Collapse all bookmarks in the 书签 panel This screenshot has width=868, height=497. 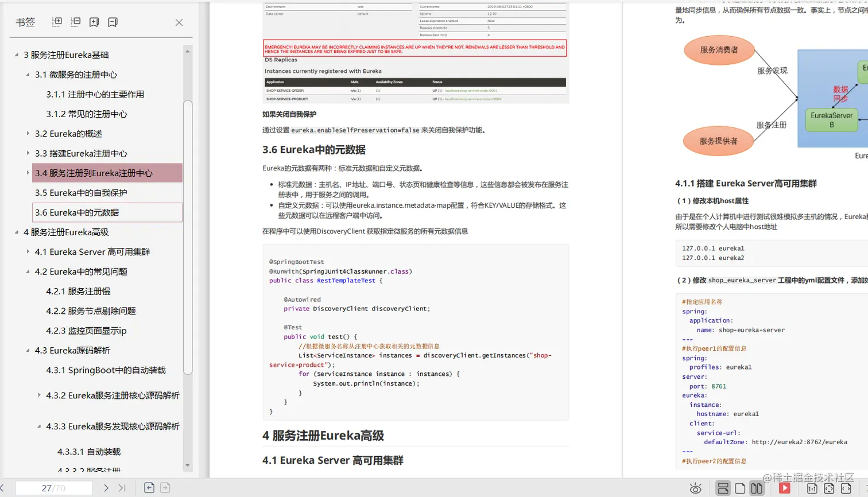point(75,22)
